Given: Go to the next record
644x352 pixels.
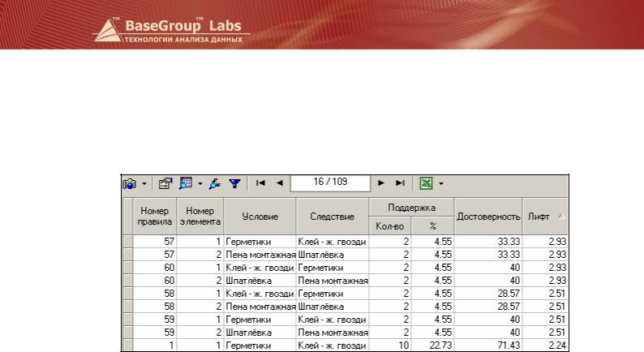Looking at the screenshot, I should (x=381, y=183).
